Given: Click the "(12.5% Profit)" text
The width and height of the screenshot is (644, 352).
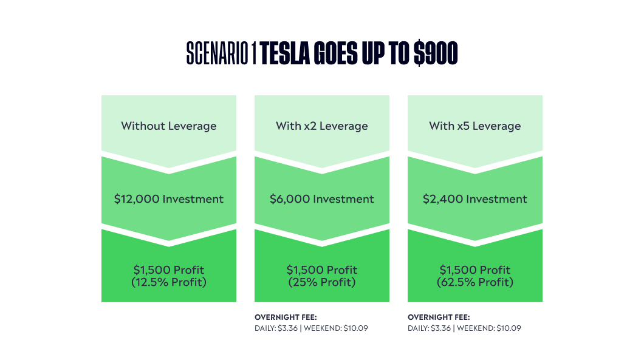Looking at the screenshot, I should (x=169, y=282).
